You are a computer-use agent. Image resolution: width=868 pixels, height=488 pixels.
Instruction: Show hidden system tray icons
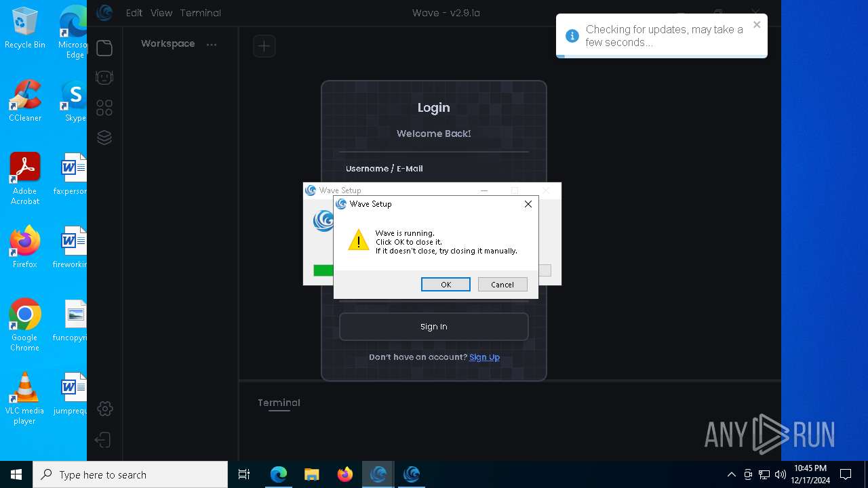pyautogui.click(x=731, y=474)
